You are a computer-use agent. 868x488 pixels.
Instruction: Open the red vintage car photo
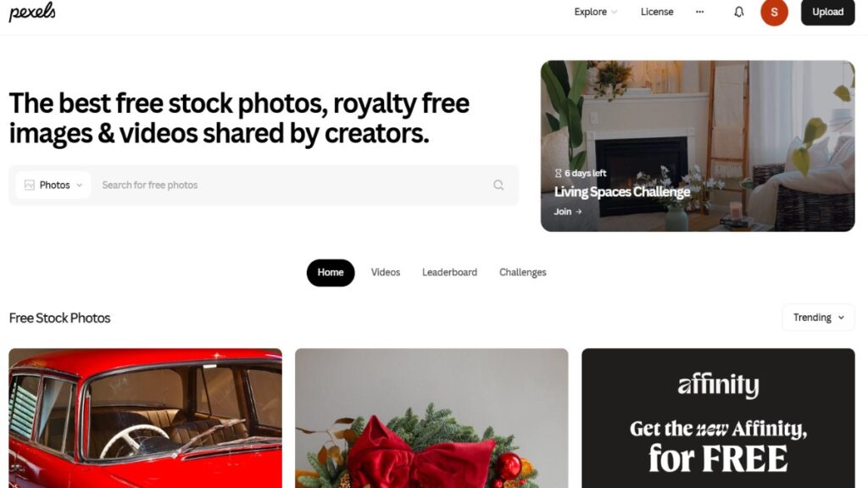[145, 419]
